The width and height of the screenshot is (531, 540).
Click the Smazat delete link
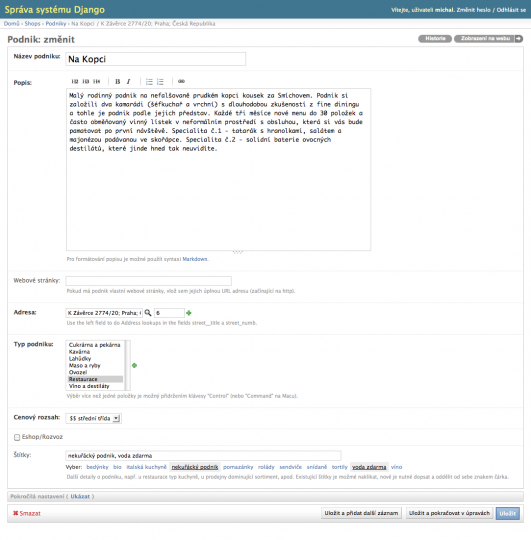pos(27,513)
